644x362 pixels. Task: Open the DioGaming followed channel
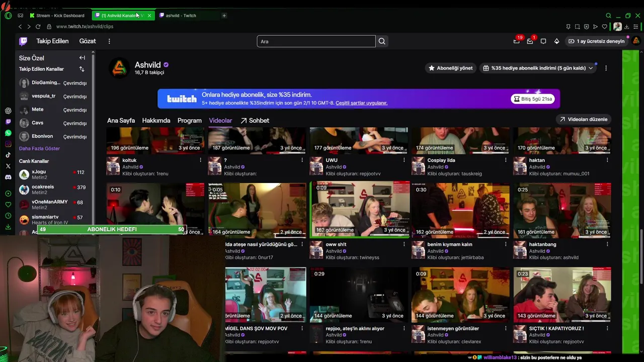53,83
